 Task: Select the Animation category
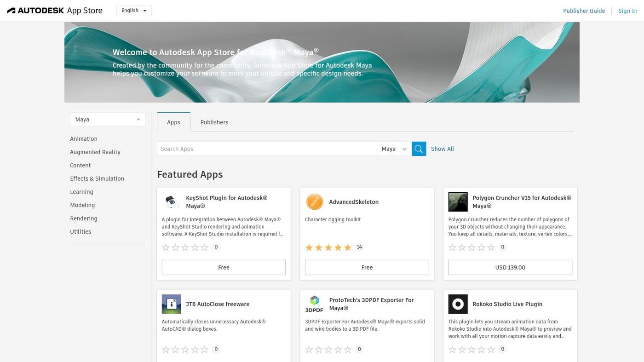click(x=84, y=139)
